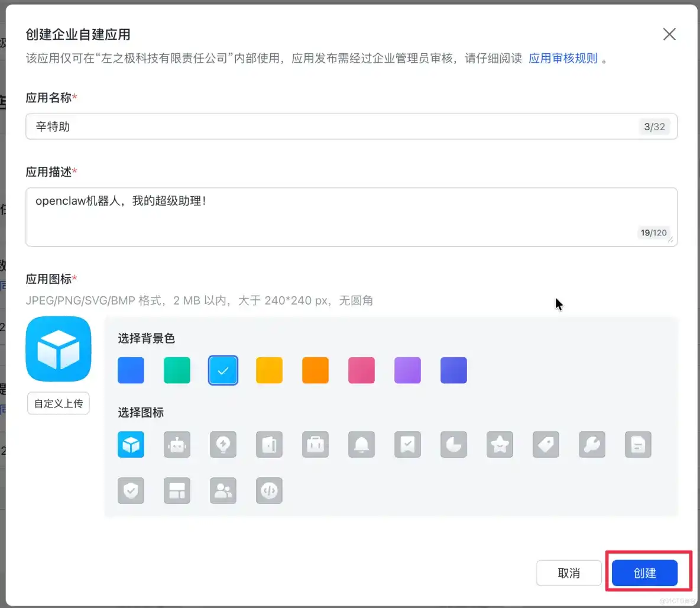This screenshot has width=700, height=608.
Task: Select the lightbulb icon
Action: (223, 445)
